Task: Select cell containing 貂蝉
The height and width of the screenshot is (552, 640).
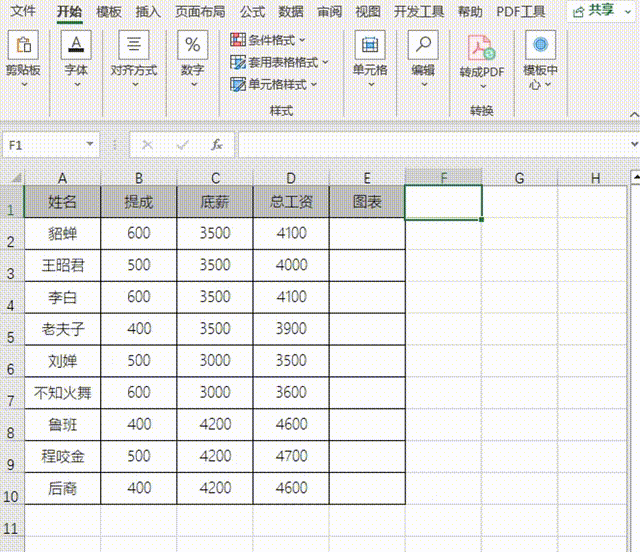Action: (x=62, y=234)
